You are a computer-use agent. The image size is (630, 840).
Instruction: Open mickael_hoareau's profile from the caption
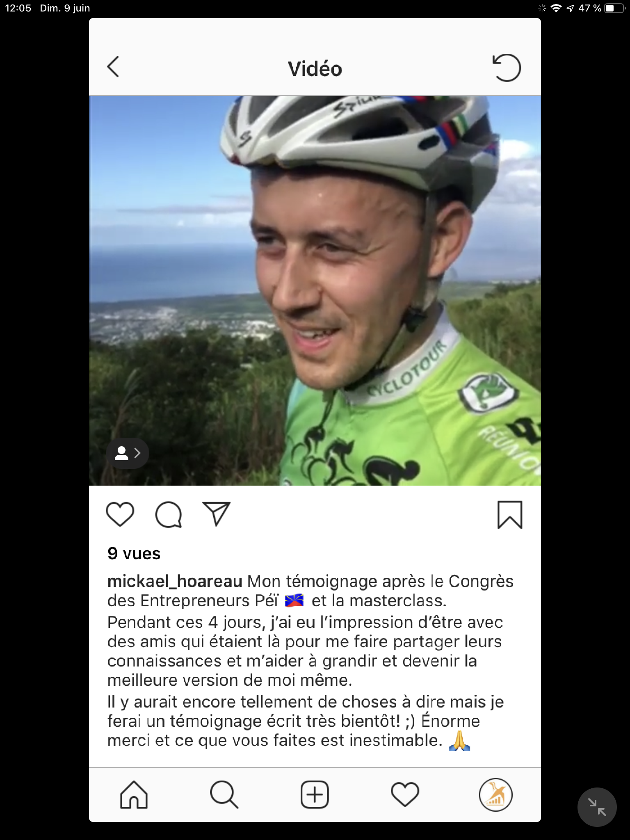(x=175, y=581)
